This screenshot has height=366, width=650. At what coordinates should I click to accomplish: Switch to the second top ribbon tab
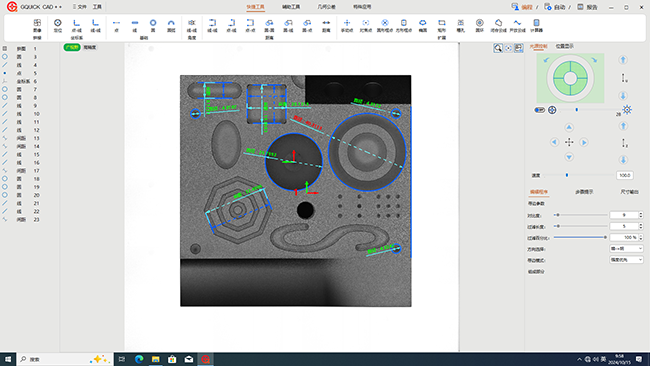coord(291,7)
